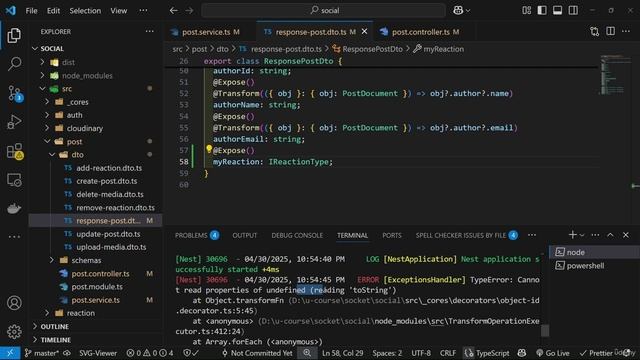Screen dimensions: 640x360
Task: Open the Explorer view in activity bar
Action: [x=14, y=36]
